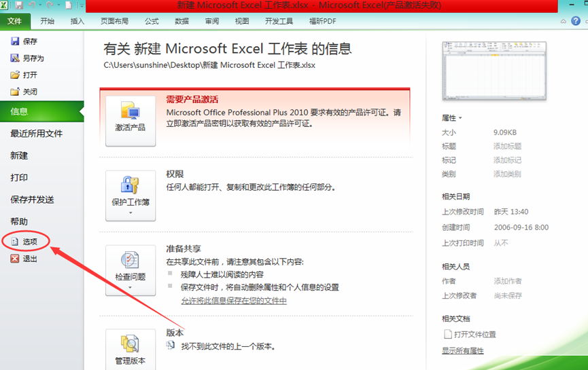Click the Redo arrow in quick access toolbar
The width and height of the screenshot is (588, 370).
50,5
